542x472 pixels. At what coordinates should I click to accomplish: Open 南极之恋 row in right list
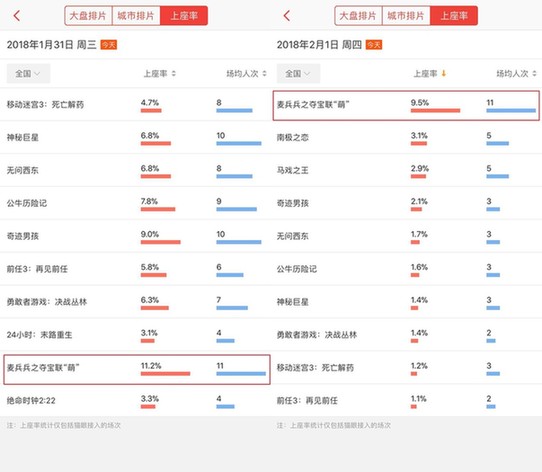406,137
